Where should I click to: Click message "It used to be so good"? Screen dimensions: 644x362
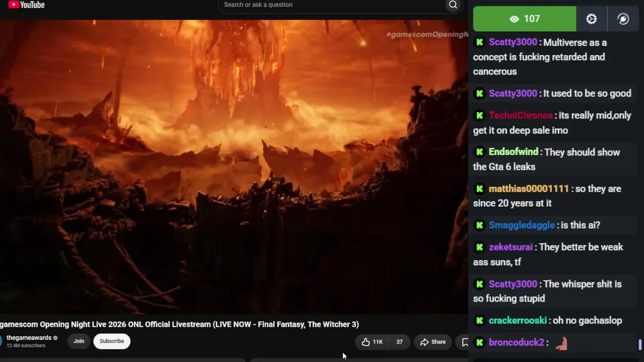coord(587,93)
